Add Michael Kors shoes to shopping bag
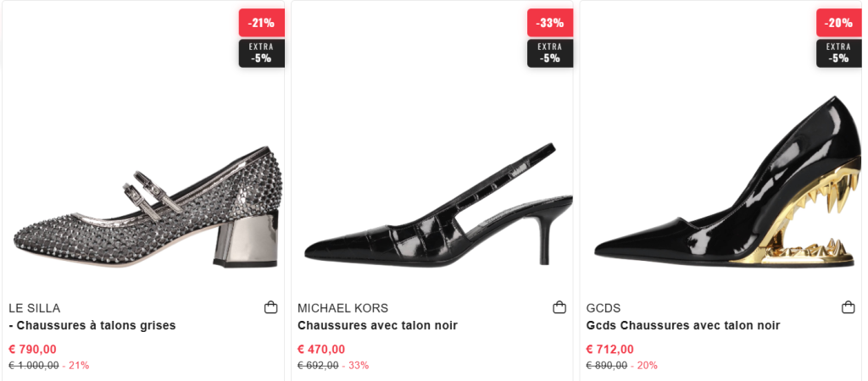Viewport: 868px width, 381px height. click(x=559, y=307)
